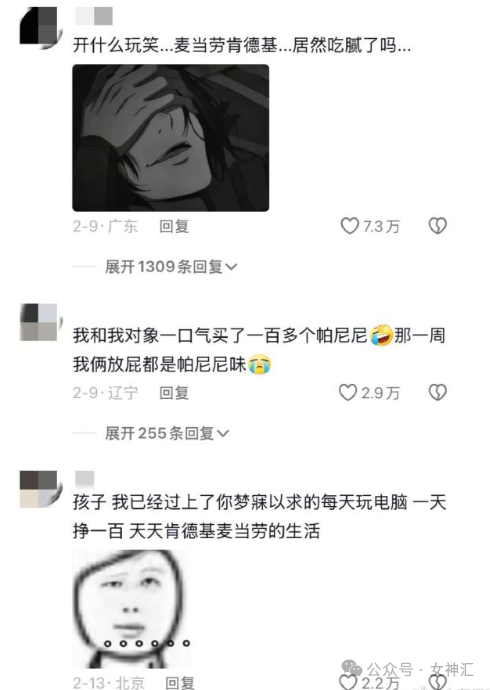
Task: Open third commenter's blurred username
Action: (85, 479)
